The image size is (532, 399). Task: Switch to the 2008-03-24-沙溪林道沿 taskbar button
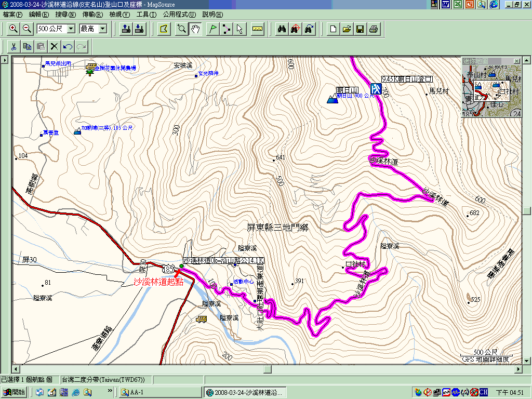[245, 393]
